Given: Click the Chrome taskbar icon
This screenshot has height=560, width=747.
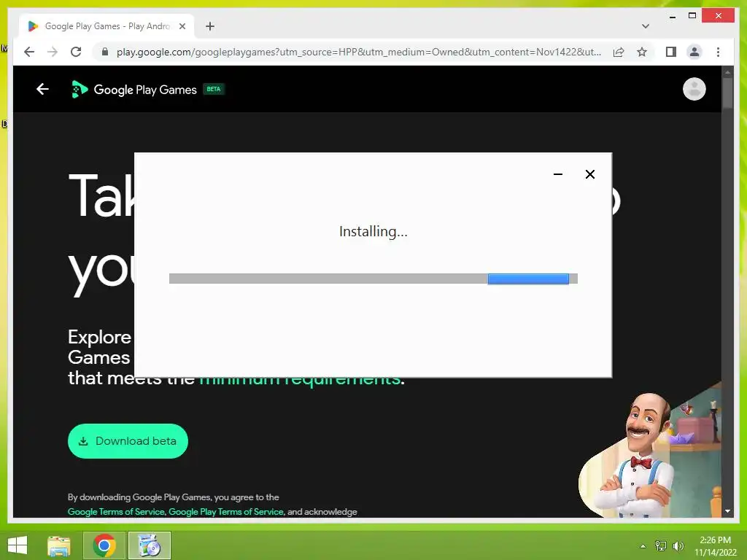Looking at the screenshot, I should point(104,545).
